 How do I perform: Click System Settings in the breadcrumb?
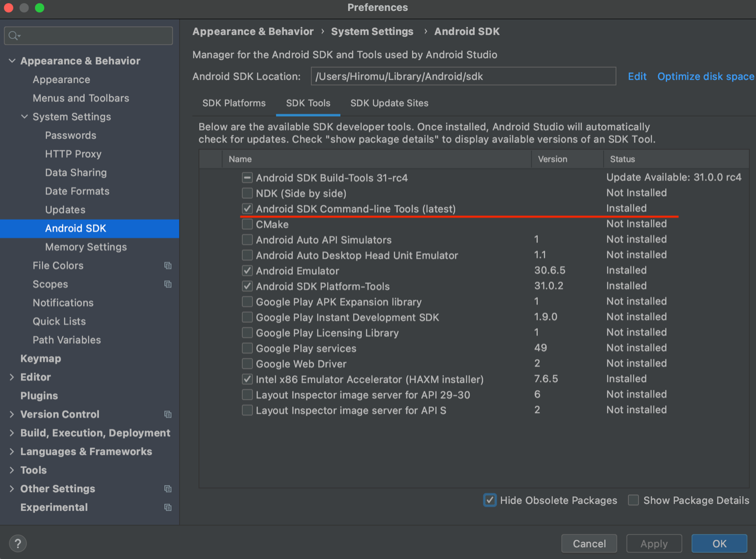[x=372, y=31]
